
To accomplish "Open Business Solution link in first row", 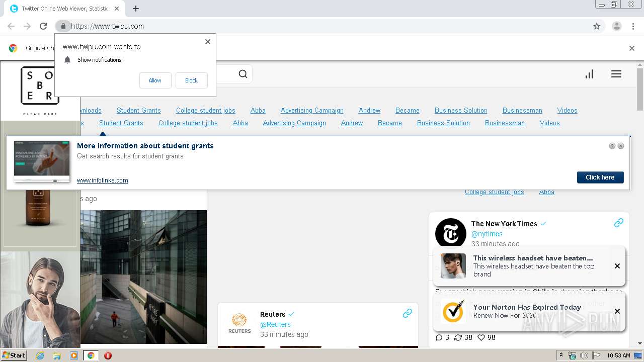I will click(461, 111).
